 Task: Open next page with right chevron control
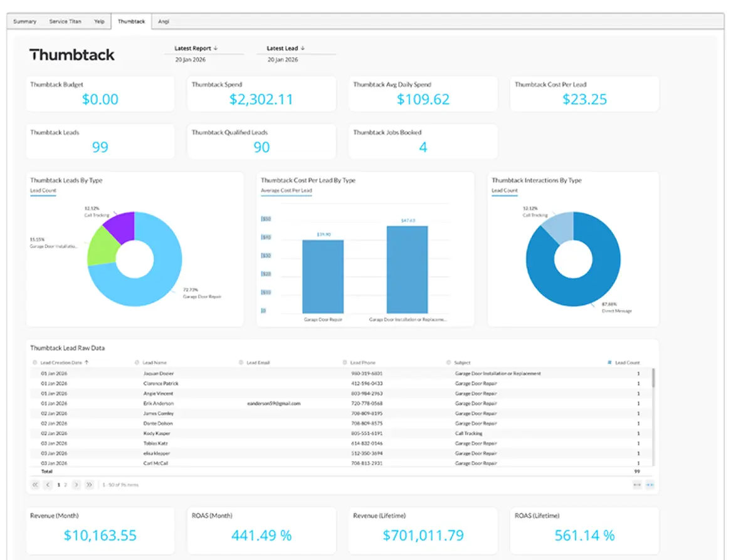(x=76, y=484)
